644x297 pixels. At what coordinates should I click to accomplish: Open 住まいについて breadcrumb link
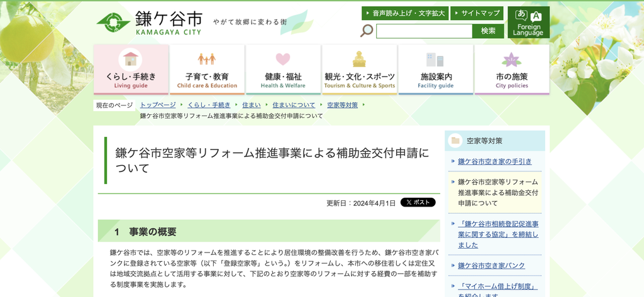[x=294, y=105]
